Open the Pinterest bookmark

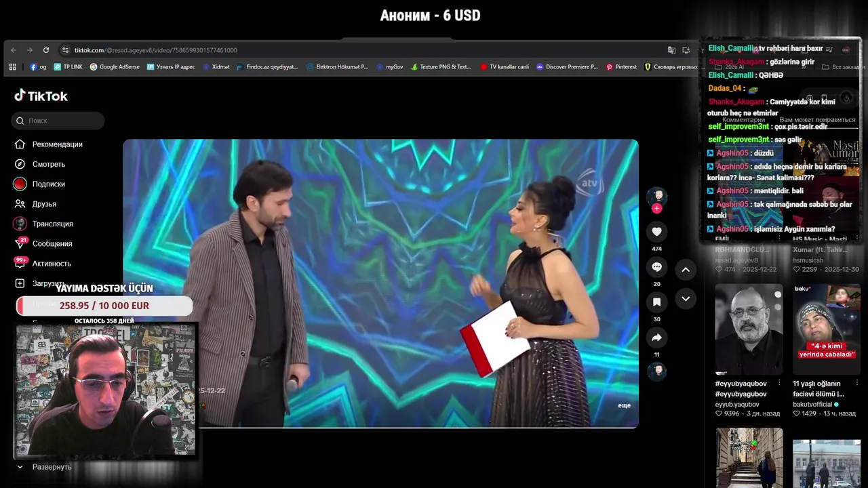621,67
